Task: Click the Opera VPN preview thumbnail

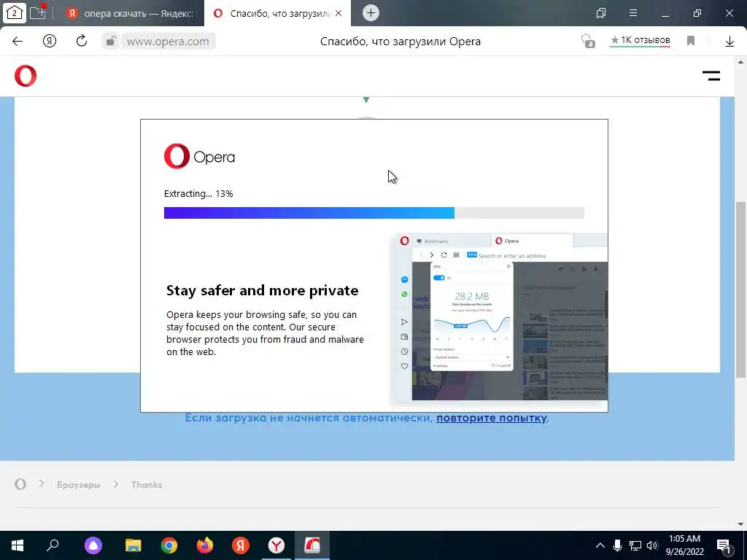Action: tap(499, 316)
